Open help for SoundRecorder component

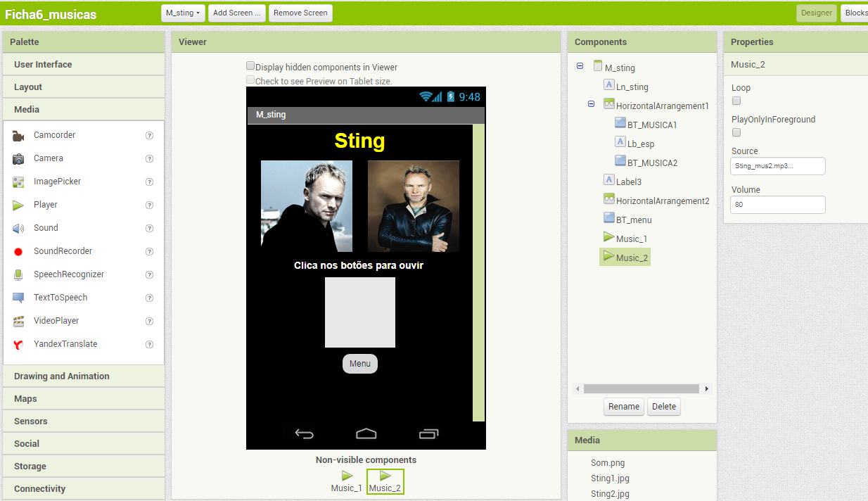click(x=149, y=251)
